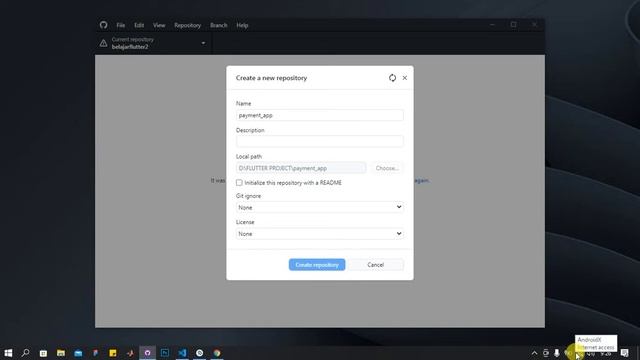The image size is (640, 360).
Task: Open the Branch menu
Action: point(218,25)
